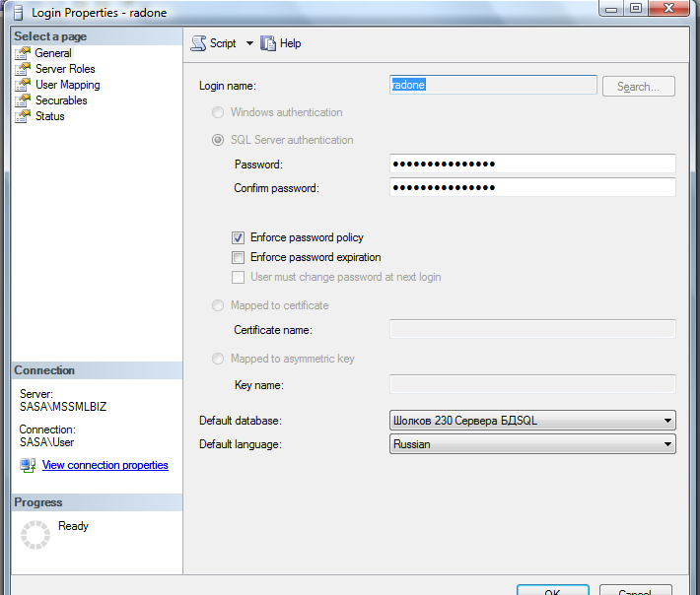The image size is (700, 595).
Task: Click the General page icon
Action: (x=23, y=53)
